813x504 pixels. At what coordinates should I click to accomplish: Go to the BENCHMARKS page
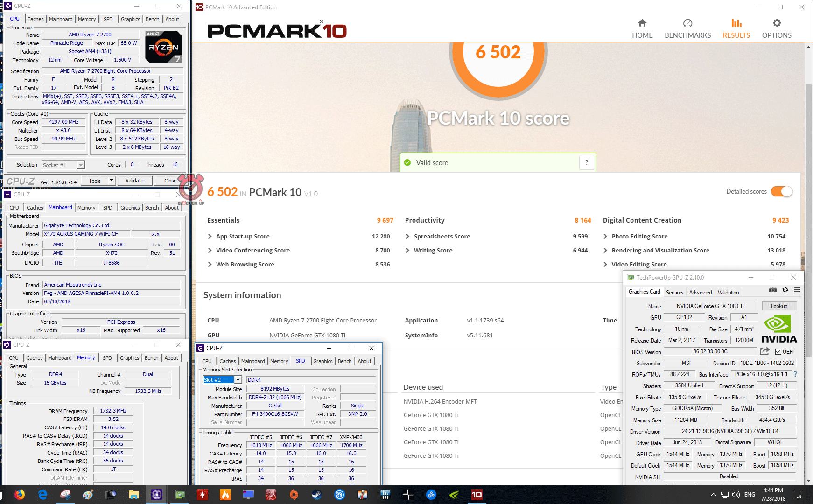point(687,28)
